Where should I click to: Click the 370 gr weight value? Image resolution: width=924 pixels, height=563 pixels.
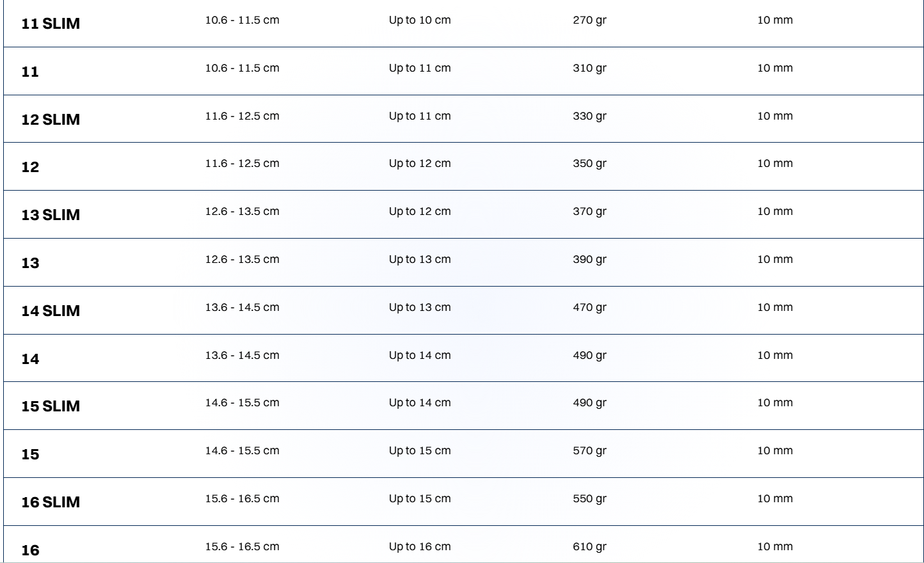(x=589, y=211)
